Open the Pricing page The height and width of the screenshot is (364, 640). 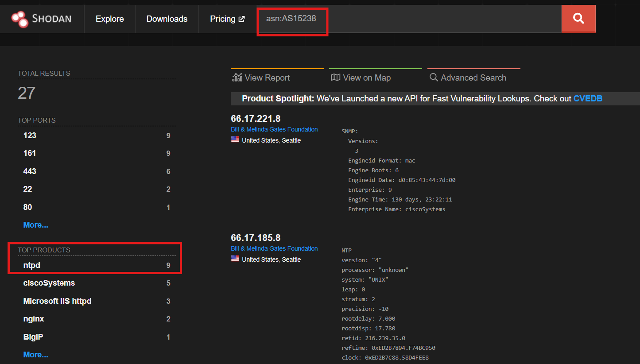coord(223,19)
